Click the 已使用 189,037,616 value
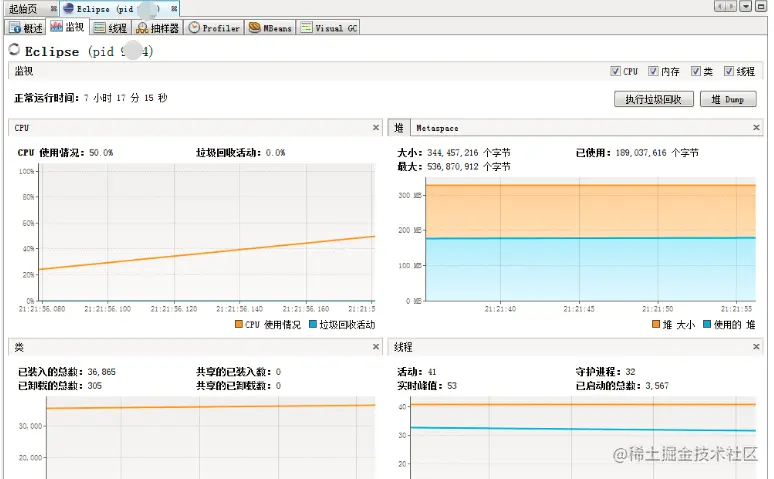The image size is (774, 479). [657, 153]
